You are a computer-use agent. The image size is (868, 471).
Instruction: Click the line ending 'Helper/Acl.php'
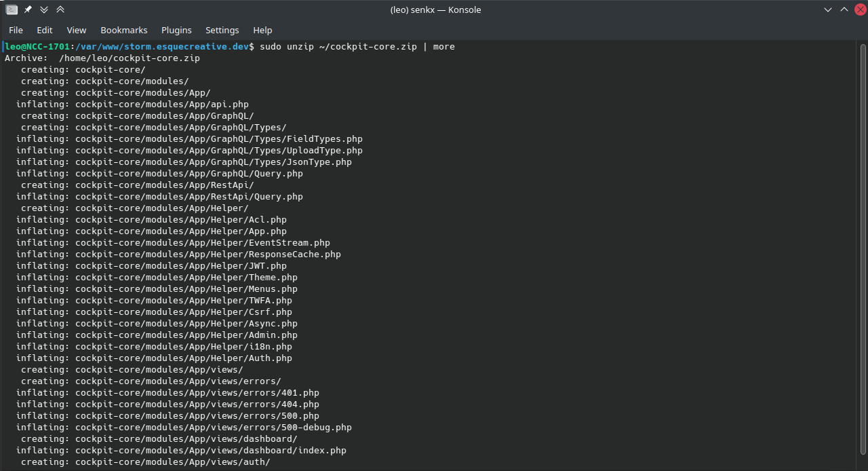click(151, 220)
